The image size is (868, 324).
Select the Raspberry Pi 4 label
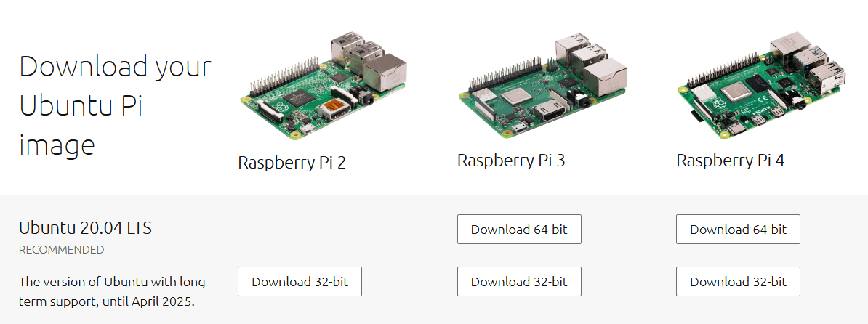click(730, 161)
